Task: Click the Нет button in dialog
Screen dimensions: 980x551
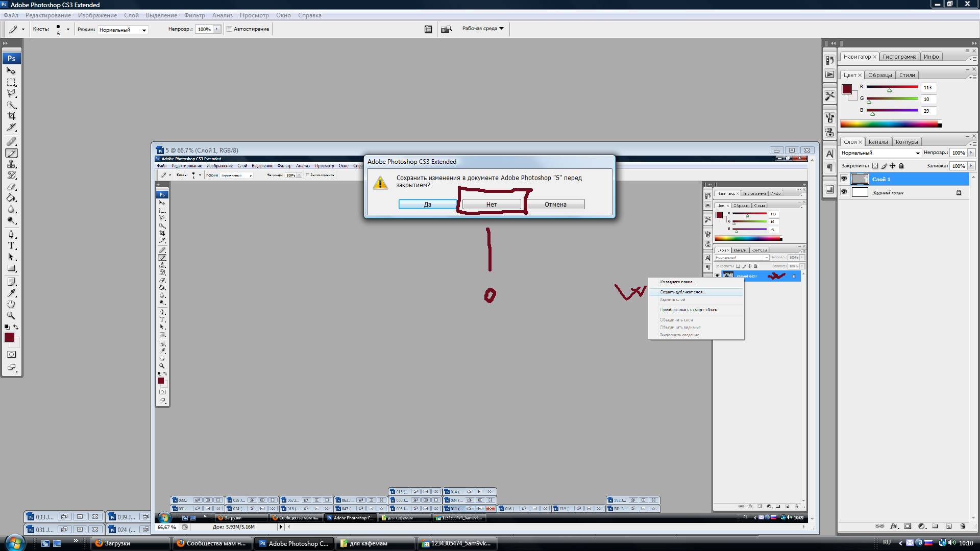Action: coord(492,204)
